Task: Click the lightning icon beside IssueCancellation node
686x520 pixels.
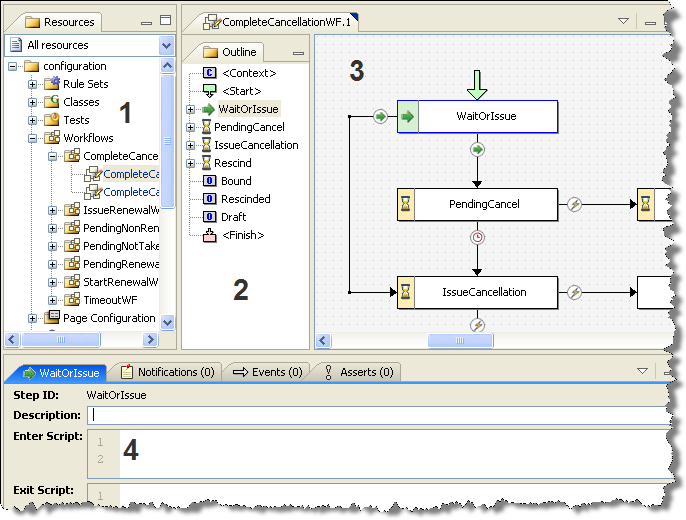Action: pyautogui.click(x=575, y=292)
